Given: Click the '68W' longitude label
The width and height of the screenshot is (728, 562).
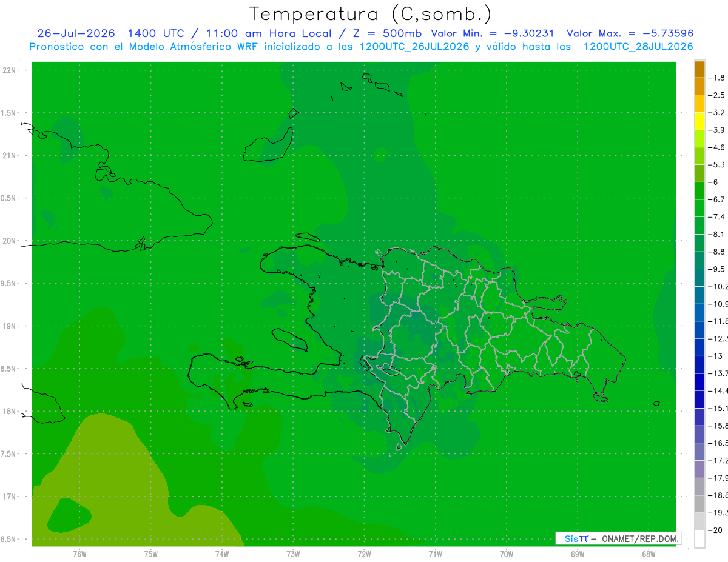Looking at the screenshot, I should (x=648, y=554).
